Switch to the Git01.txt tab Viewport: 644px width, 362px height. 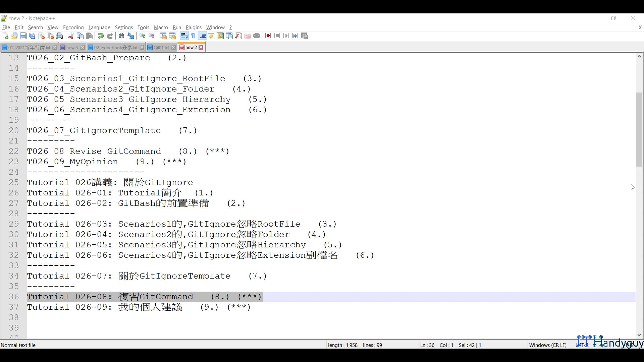click(160, 47)
